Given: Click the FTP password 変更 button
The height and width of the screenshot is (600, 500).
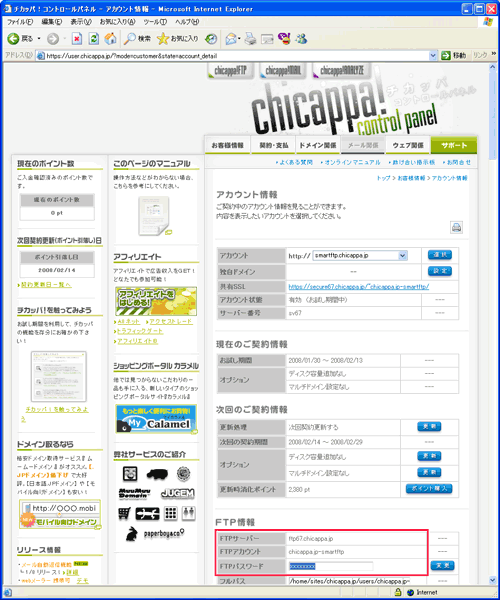Looking at the screenshot, I should pyautogui.click(x=442, y=565).
